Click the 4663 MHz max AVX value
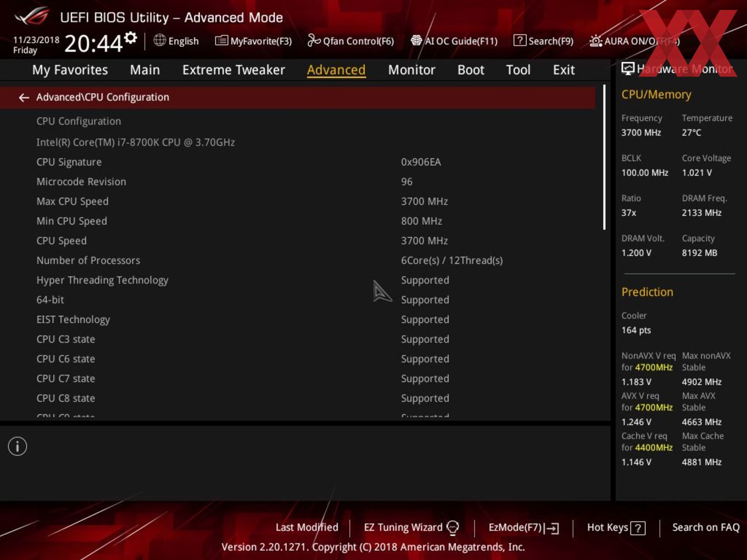The image size is (747, 560). [x=701, y=422]
